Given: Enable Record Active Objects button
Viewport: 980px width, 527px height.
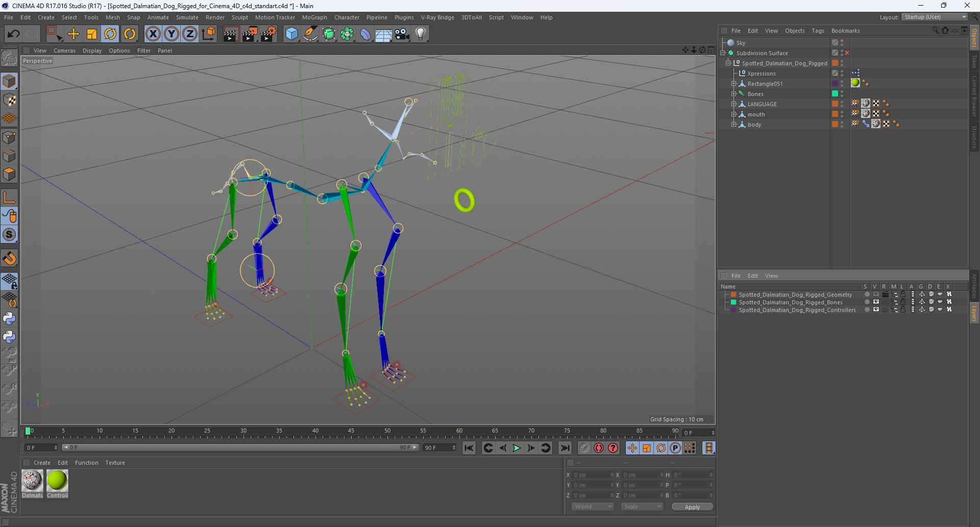Looking at the screenshot, I should click(x=584, y=448).
